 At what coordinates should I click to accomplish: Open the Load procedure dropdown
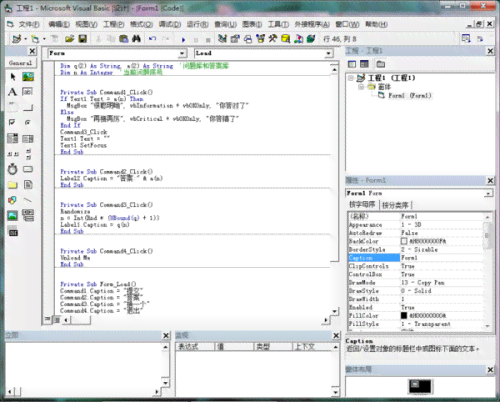328,53
